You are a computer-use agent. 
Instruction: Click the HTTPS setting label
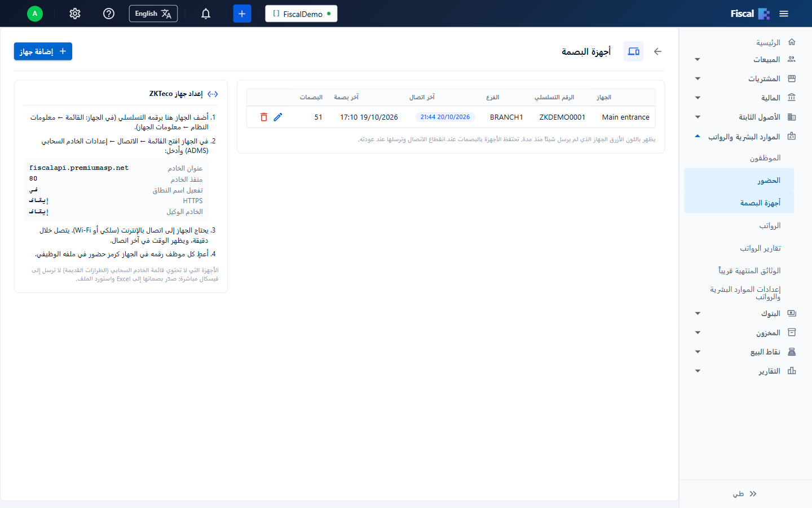[x=193, y=200]
